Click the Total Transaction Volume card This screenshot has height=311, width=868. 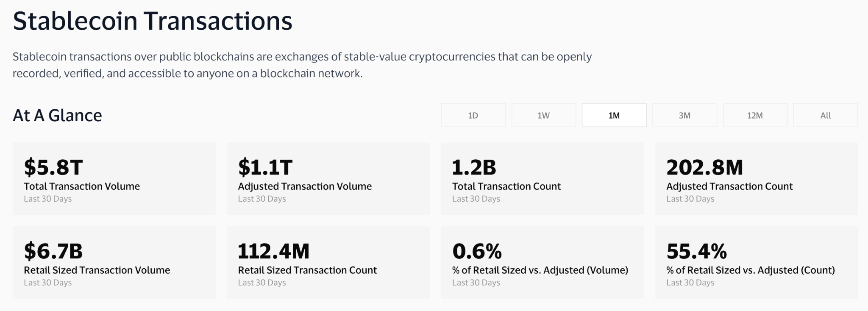point(114,178)
